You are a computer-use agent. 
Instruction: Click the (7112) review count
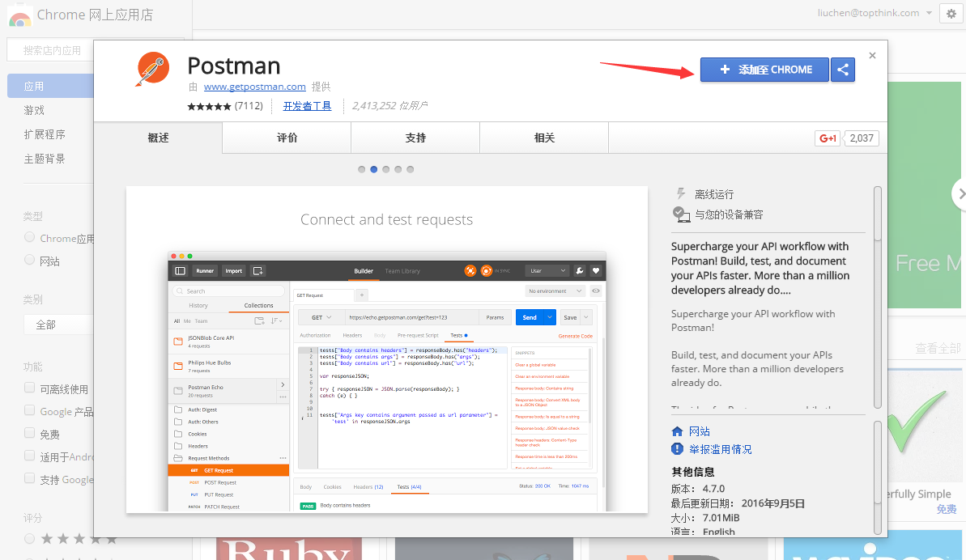tap(249, 106)
